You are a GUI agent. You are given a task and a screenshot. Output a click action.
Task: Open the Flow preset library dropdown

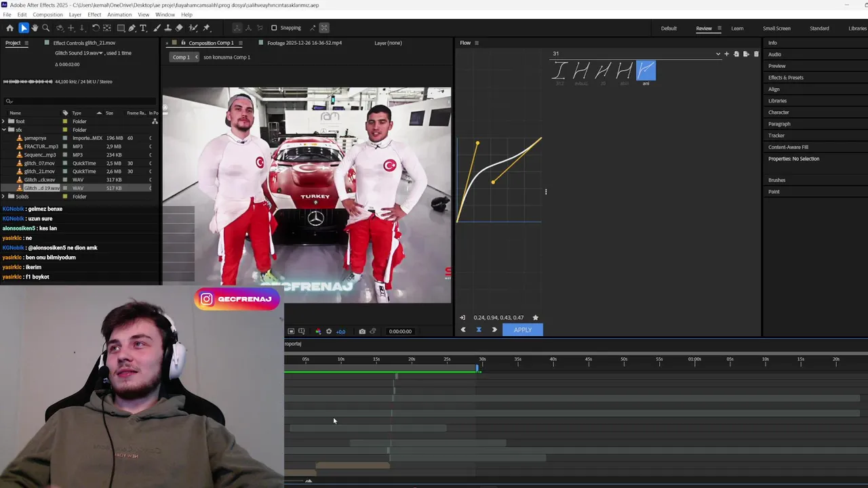coord(717,54)
